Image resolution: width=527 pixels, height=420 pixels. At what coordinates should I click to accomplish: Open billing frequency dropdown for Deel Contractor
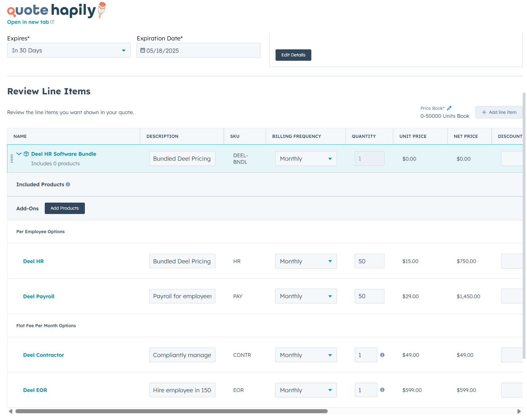(x=306, y=355)
